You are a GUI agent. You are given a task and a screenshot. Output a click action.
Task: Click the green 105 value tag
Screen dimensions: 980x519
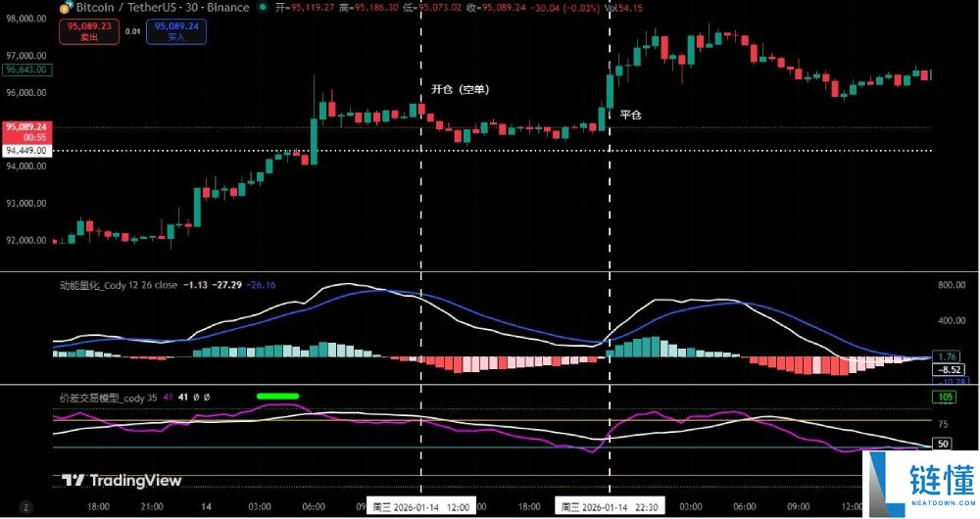(945, 398)
